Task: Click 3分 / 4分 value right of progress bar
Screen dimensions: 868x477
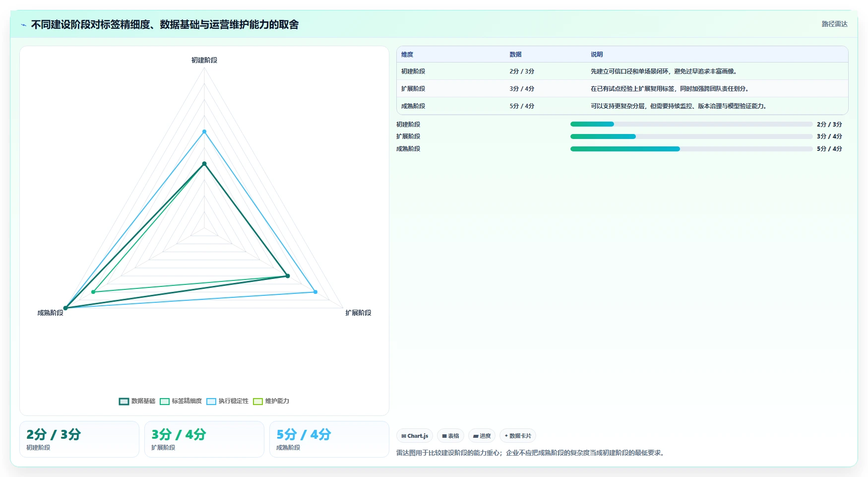Action: (x=829, y=136)
